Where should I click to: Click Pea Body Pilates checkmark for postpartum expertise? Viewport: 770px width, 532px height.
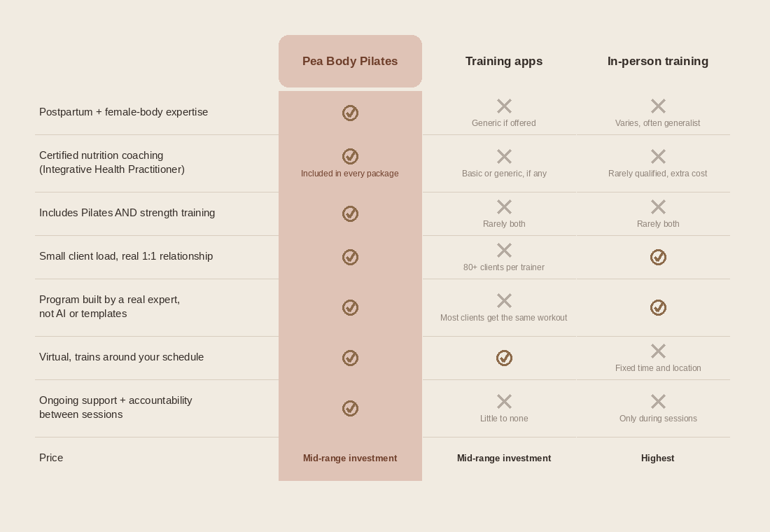[350, 113]
